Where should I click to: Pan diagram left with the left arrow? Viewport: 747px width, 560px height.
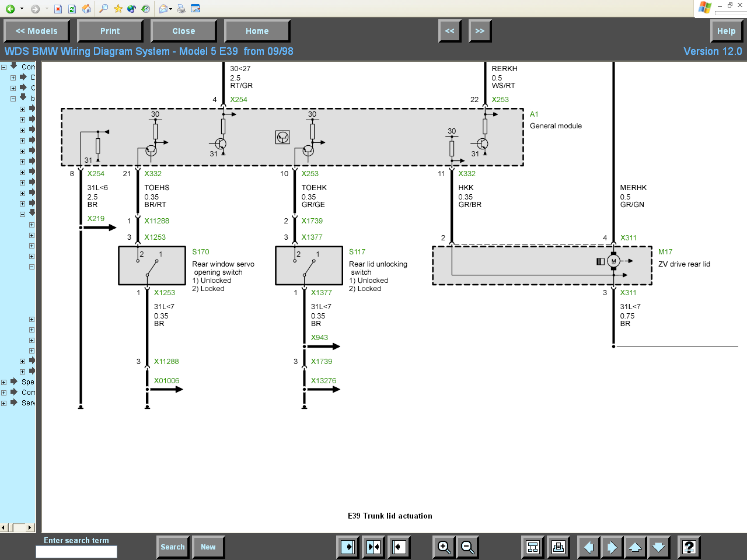(x=589, y=547)
